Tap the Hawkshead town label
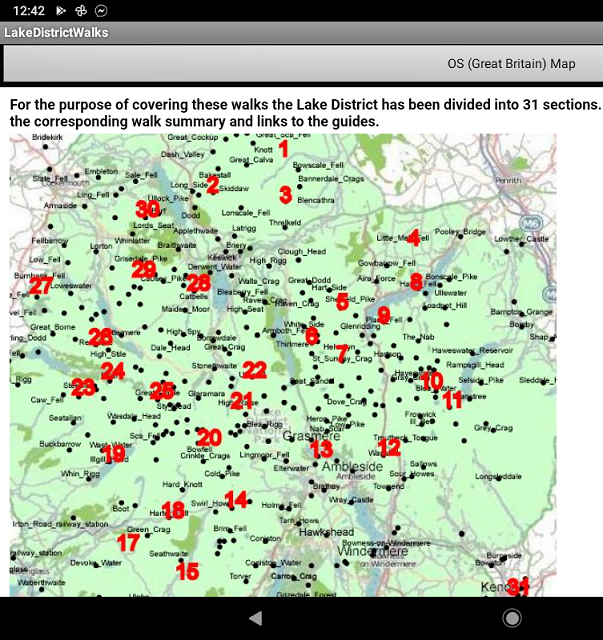Viewport: 603px width, 640px height. [326, 532]
